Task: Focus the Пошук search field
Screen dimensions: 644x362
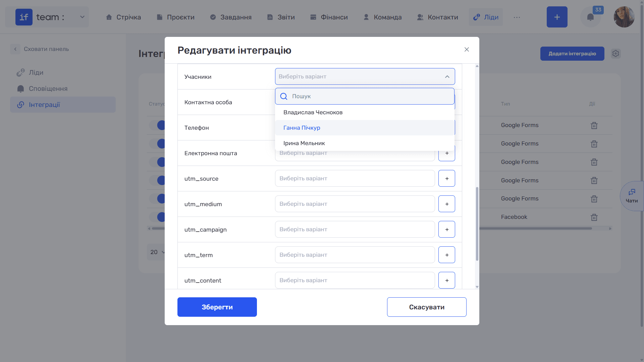Action: click(x=365, y=96)
